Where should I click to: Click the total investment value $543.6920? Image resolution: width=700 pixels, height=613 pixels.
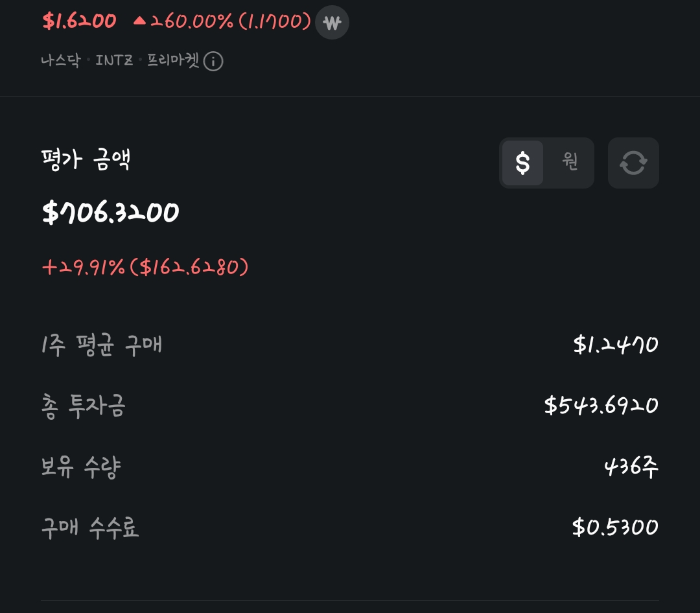coord(601,406)
